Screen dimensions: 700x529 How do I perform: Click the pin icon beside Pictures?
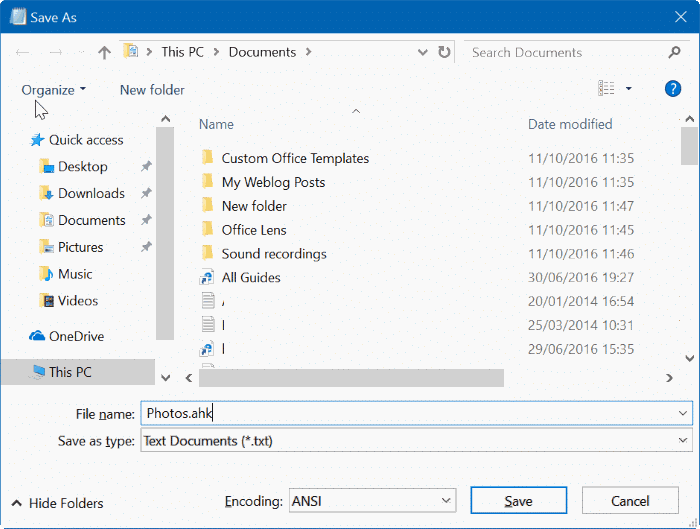click(146, 247)
